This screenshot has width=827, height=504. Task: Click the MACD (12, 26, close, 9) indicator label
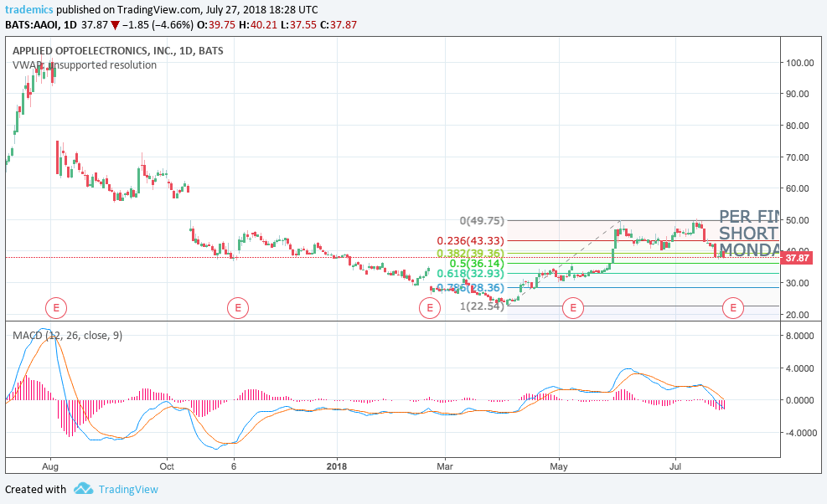[68, 335]
